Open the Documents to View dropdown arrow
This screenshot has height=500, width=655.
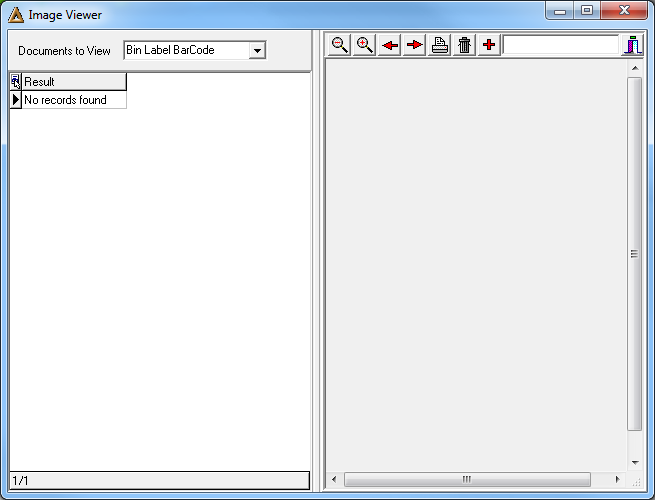[x=257, y=51]
